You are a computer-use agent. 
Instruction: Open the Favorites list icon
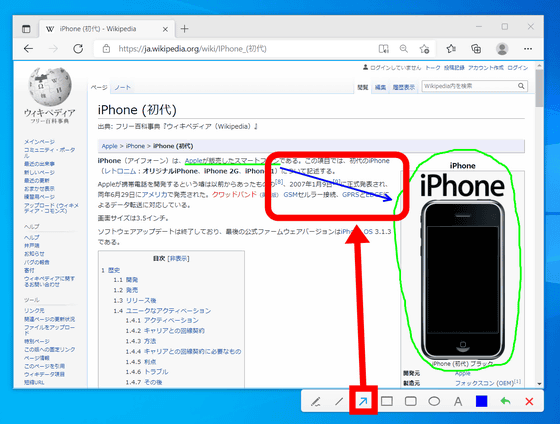pyautogui.click(x=451, y=49)
